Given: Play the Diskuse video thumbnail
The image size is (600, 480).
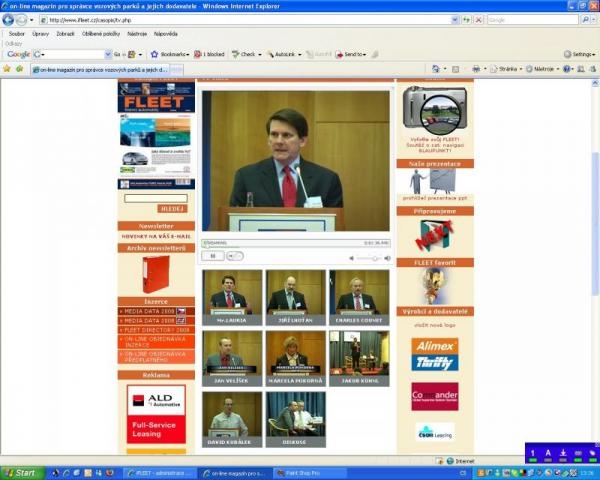Looking at the screenshot, I should (296, 419).
